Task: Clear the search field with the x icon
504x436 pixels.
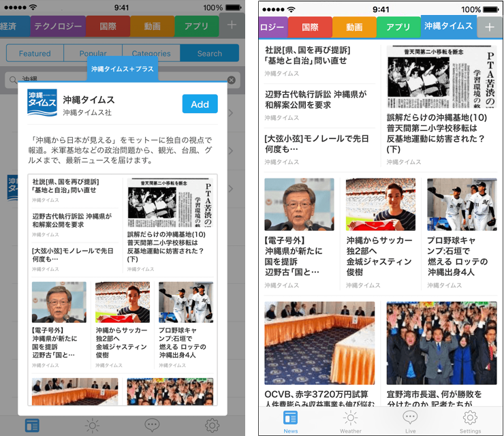Action: tap(232, 80)
